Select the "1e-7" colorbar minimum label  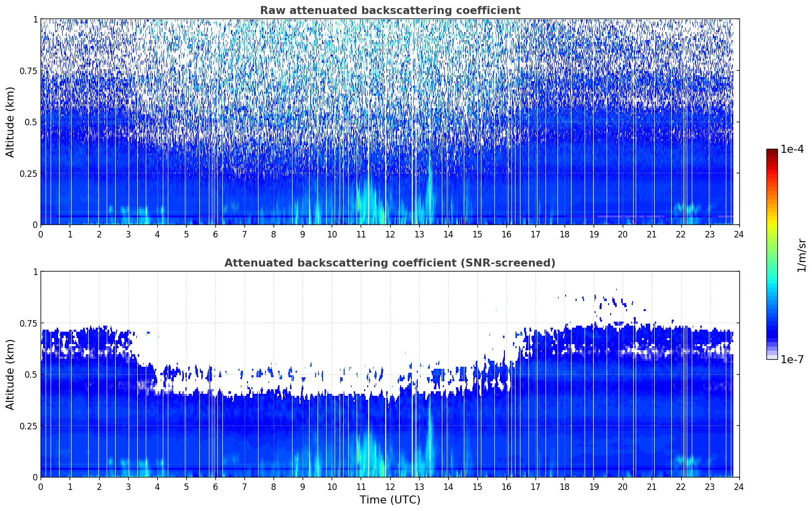(x=792, y=359)
